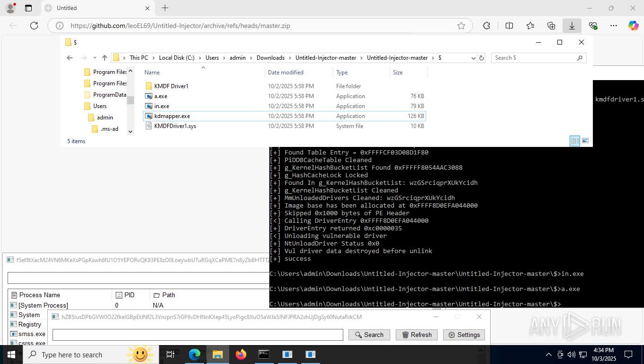Go back in File Explorer
Image resolution: width=644 pixels, height=364 pixels.
70,58
